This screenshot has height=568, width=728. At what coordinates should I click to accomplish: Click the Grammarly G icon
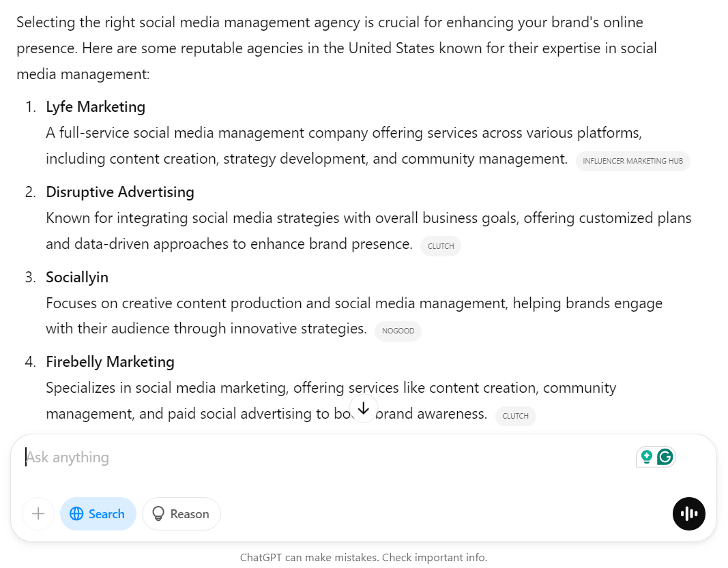pyautogui.click(x=665, y=457)
